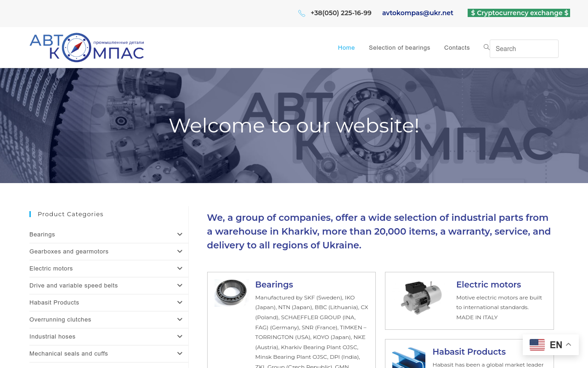588x368 pixels.
Task: Click the avtokompas@ukr.net email link
Action: [418, 13]
